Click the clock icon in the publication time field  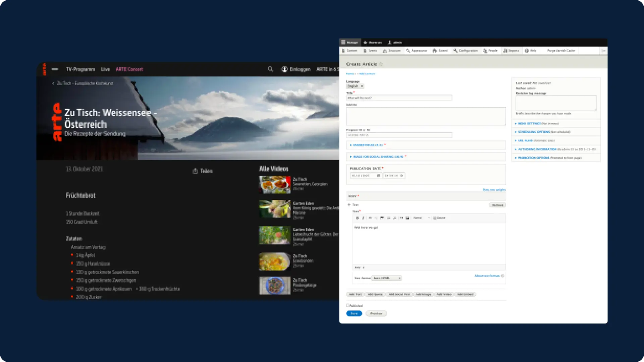coord(401,176)
